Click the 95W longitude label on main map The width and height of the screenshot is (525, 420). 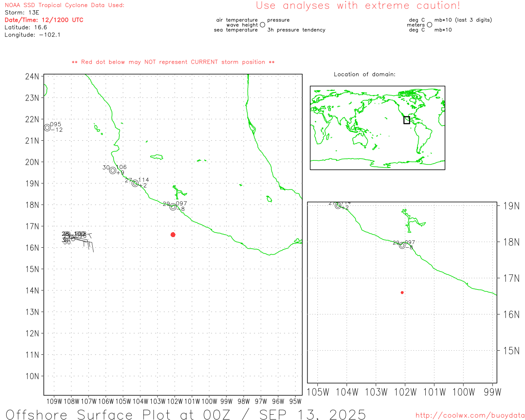coord(295,402)
